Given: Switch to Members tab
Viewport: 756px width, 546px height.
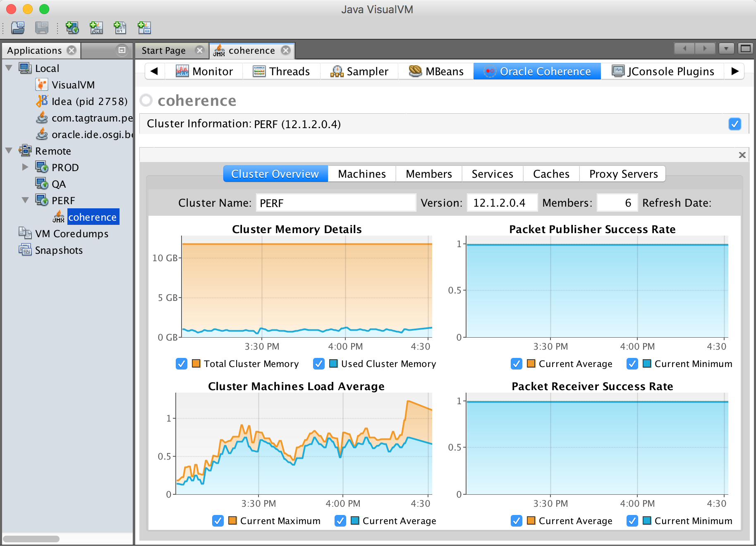Looking at the screenshot, I should click(x=429, y=174).
